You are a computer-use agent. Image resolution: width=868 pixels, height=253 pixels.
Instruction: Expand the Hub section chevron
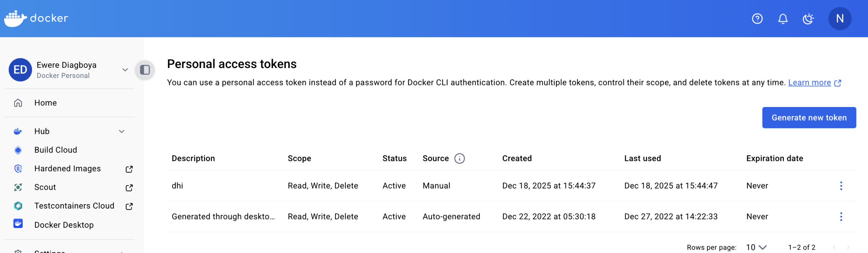(x=121, y=131)
